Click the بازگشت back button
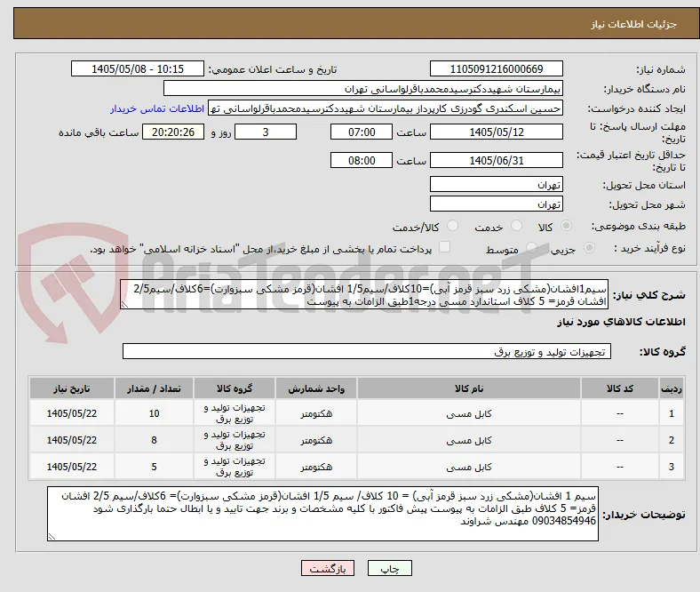Viewport: 700px width, 592px height. point(328,568)
